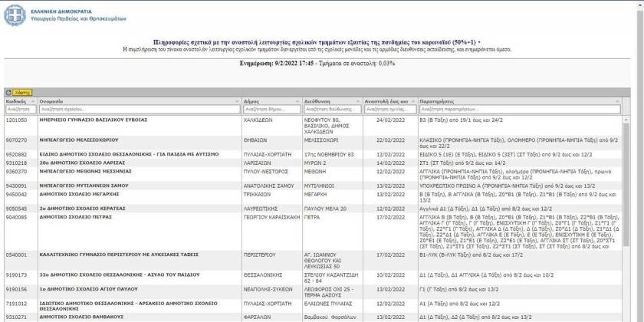Sort by the Δήμος column header
644x322 pixels.
pyautogui.click(x=272, y=101)
